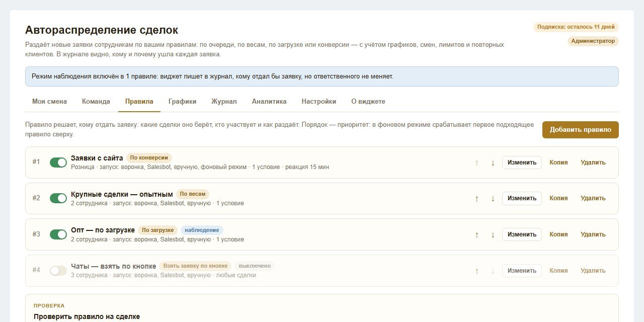Click the 'Автораспределение сделок' page title
This screenshot has height=322, width=644.
tap(102, 30)
